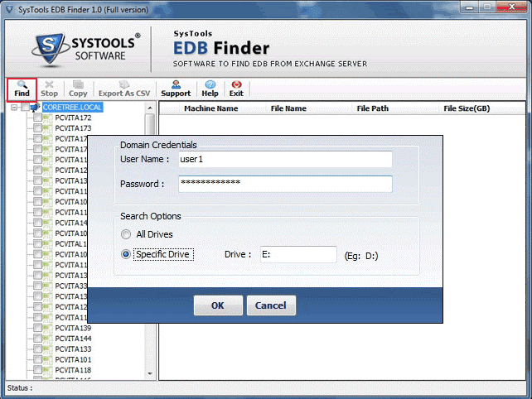This screenshot has width=532, height=399.
Task: Select the PCVITA101 machine label
Action: tap(73, 359)
